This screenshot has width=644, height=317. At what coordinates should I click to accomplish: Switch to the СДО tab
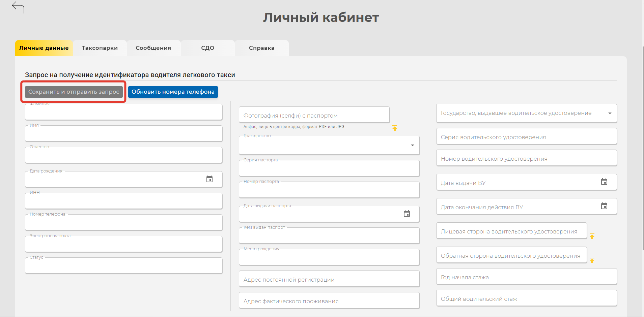pos(208,48)
